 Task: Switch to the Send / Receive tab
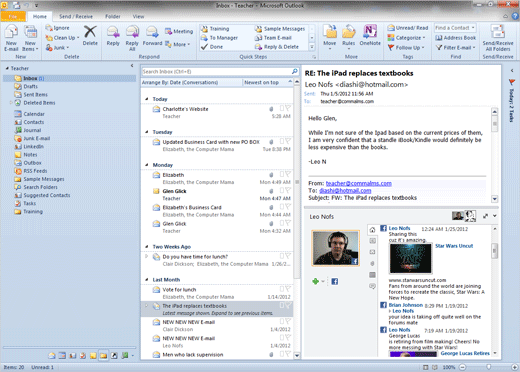click(76, 16)
